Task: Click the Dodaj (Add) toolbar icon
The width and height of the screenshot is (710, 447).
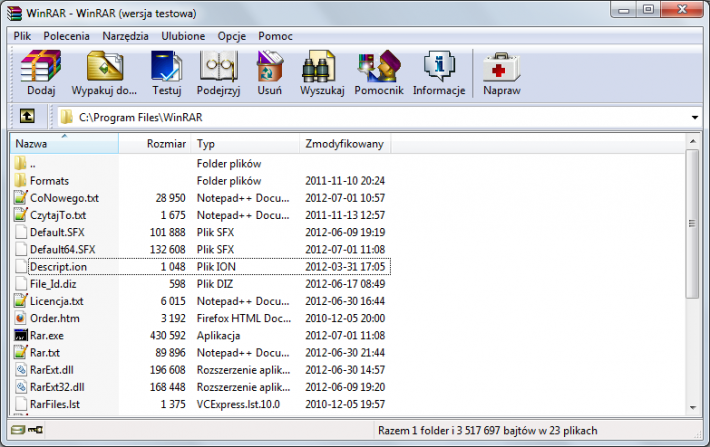Action: click(x=41, y=66)
